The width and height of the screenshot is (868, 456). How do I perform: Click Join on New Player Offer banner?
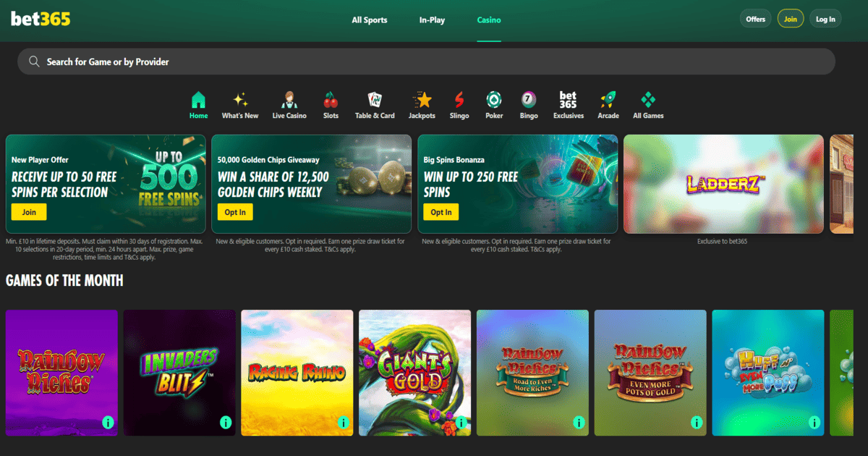[x=29, y=212]
